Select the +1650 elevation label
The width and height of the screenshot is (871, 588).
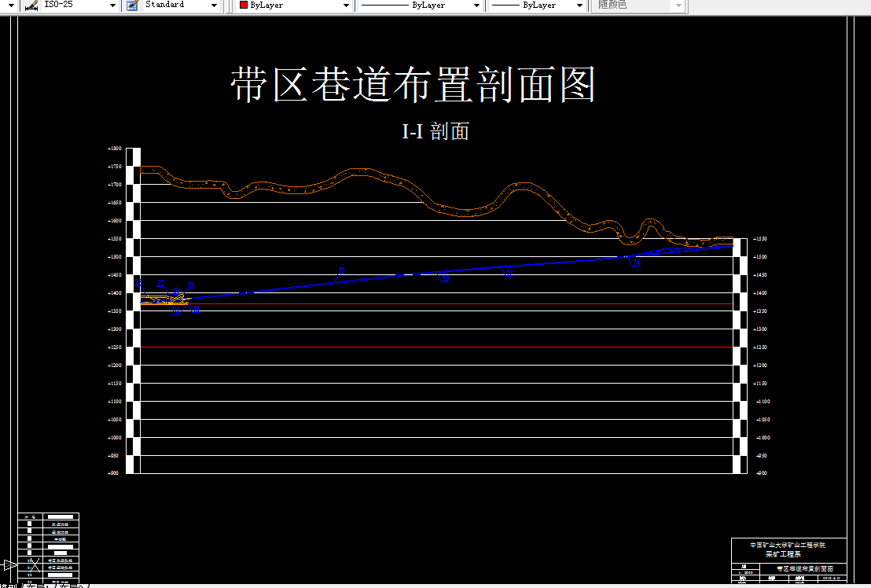tap(115, 203)
